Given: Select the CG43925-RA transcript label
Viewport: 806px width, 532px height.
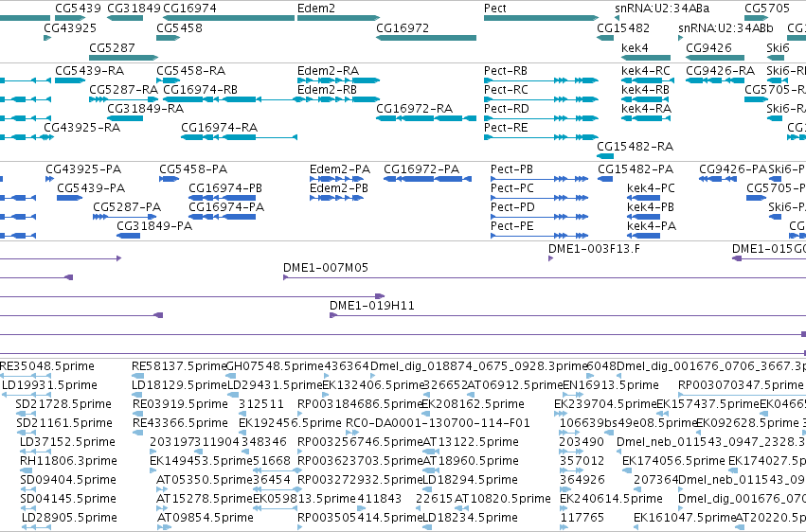Looking at the screenshot, I should click(81, 128).
